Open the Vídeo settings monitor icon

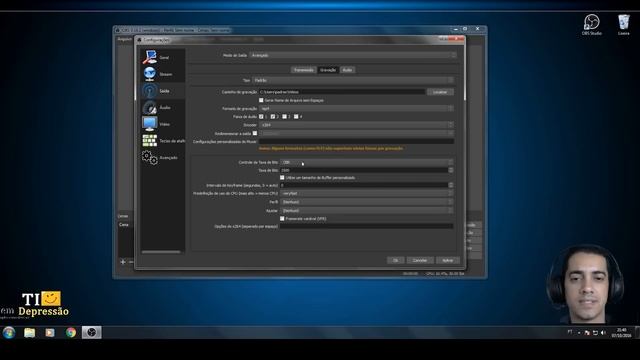click(150, 124)
